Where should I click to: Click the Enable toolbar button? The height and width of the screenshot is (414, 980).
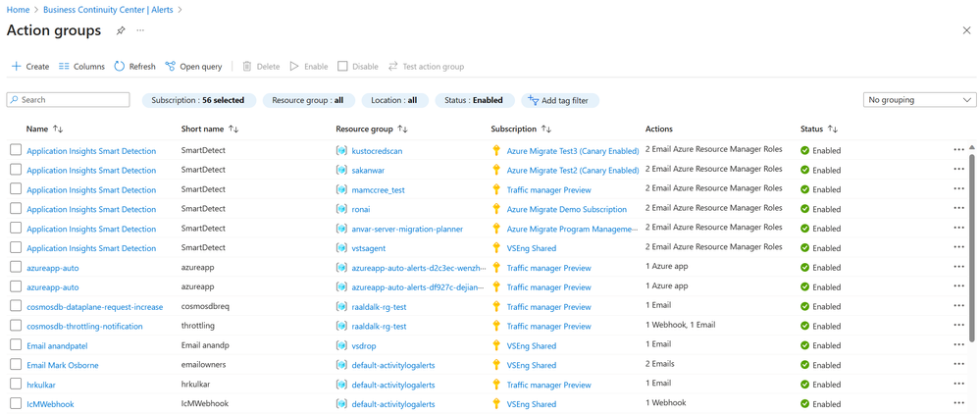tap(309, 67)
